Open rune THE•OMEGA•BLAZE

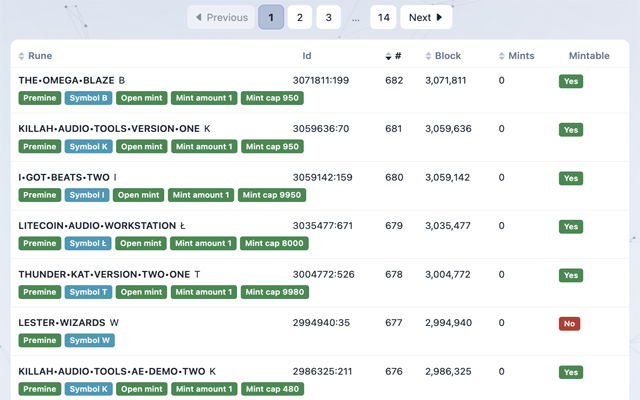pyautogui.click(x=66, y=80)
